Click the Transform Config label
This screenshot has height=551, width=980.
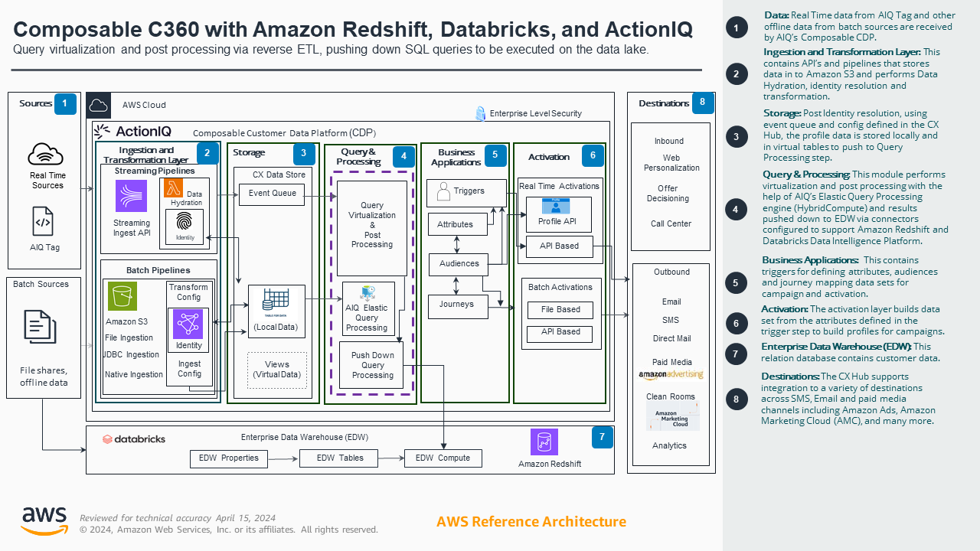[188, 292]
